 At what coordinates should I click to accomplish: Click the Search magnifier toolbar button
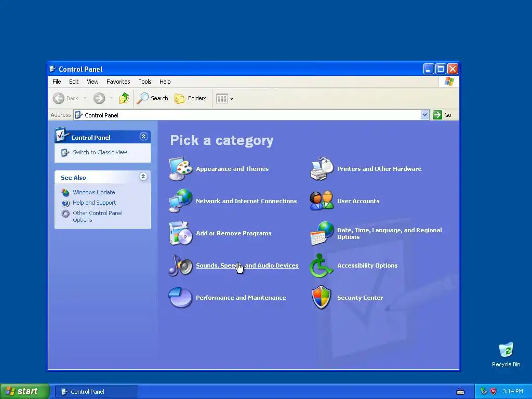[152, 98]
